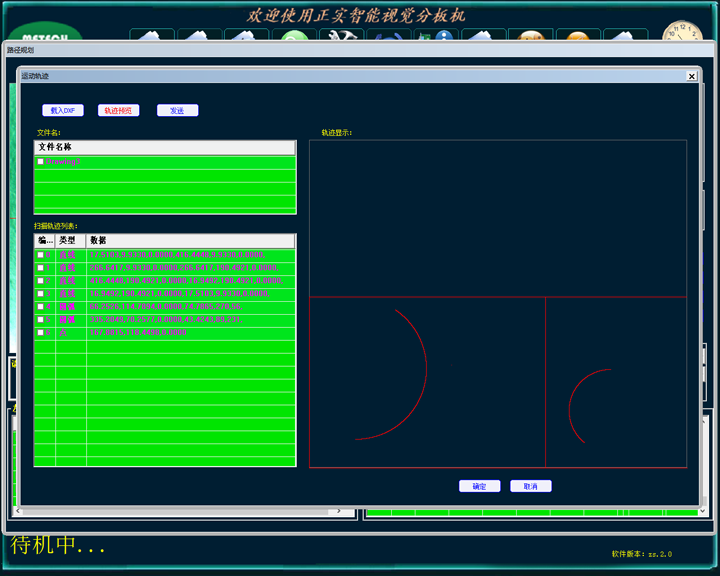Screen dimensions: 720x576
Task: Click the horizontal scrollbar right arrow
Action: tap(339, 511)
